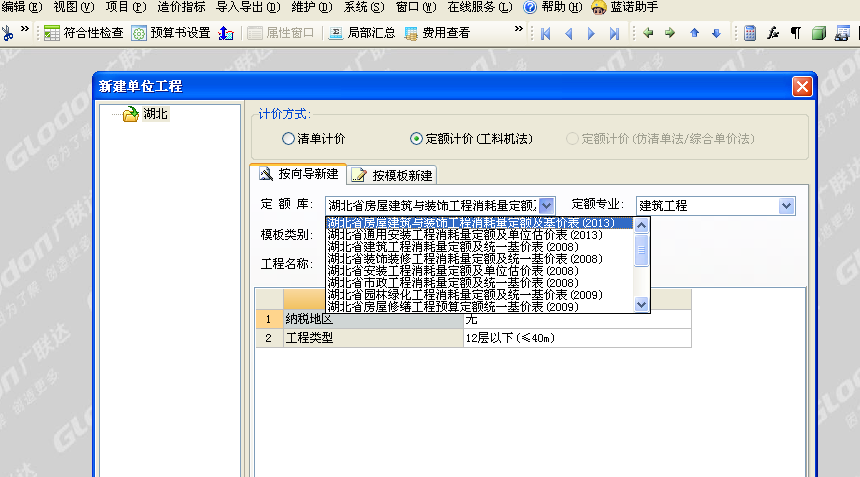Choose 湖北省房屋建筑与装饰工程消耗量定额及基价表 (2013)
Screen dimensions: 860x477
pos(479,223)
